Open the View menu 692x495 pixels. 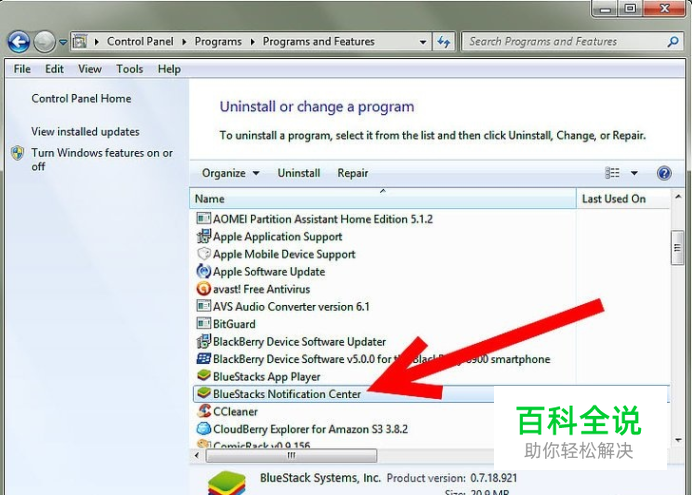90,69
